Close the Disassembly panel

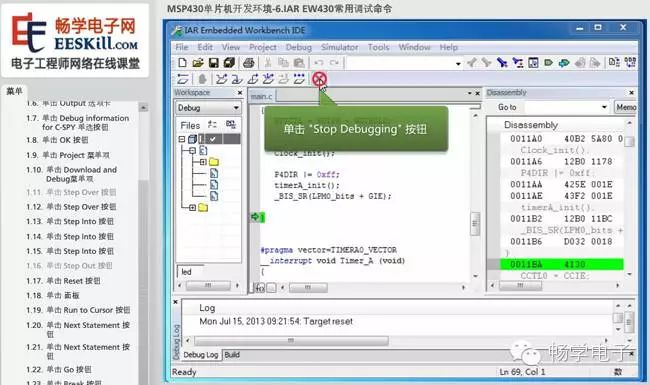coord(631,93)
